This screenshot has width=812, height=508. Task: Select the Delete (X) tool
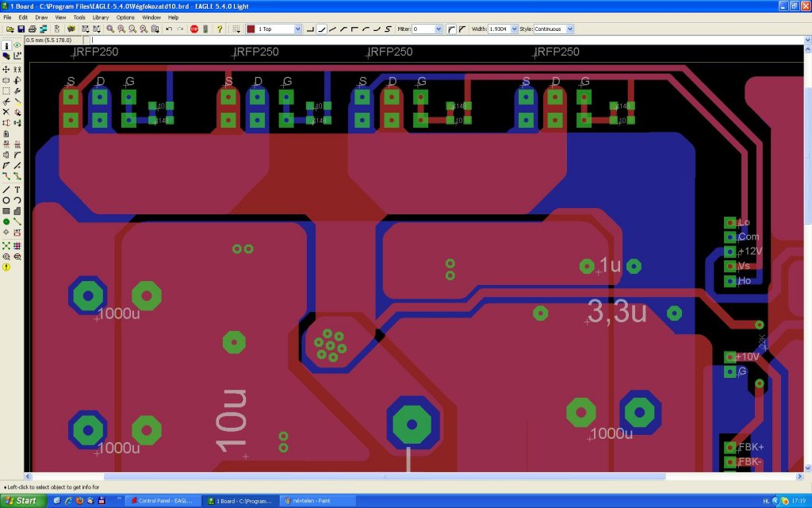6,112
